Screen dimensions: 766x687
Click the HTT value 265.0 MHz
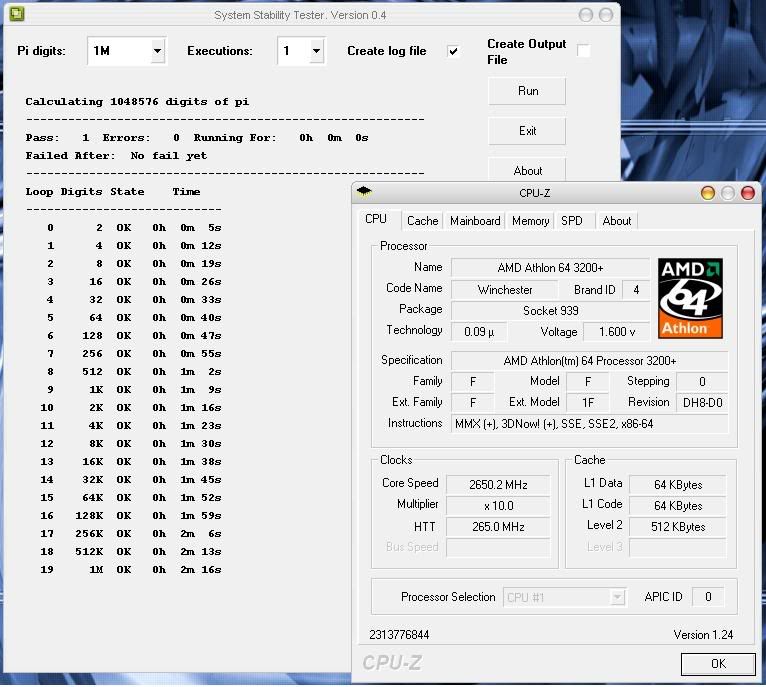[x=498, y=527]
